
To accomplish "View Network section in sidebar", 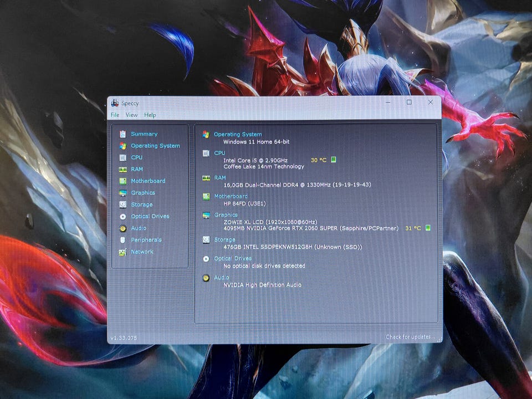I will 142,252.
